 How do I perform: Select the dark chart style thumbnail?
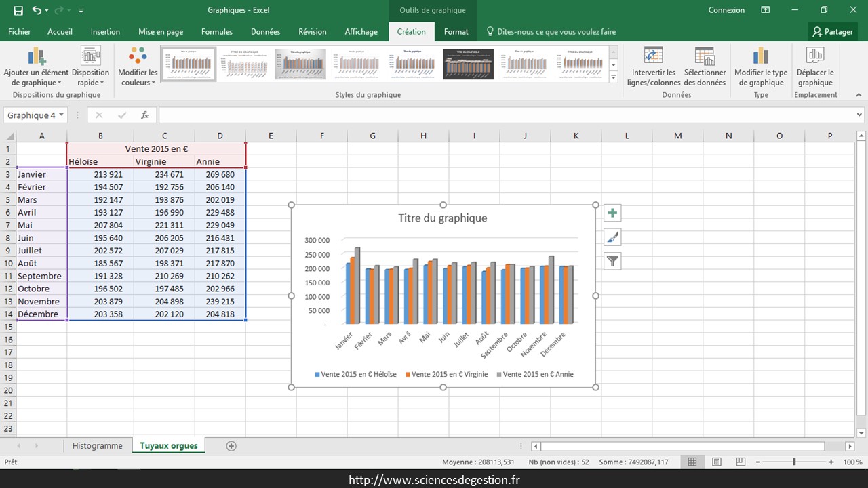(468, 64)
